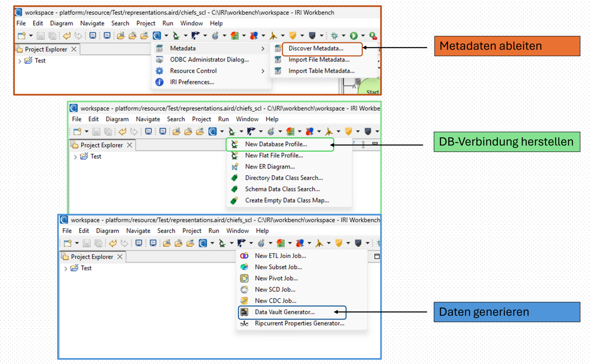Select New CDC Job... menu entry
Image resolution: width=590 pixels, height=364 pixels.
tap(275, 301)
